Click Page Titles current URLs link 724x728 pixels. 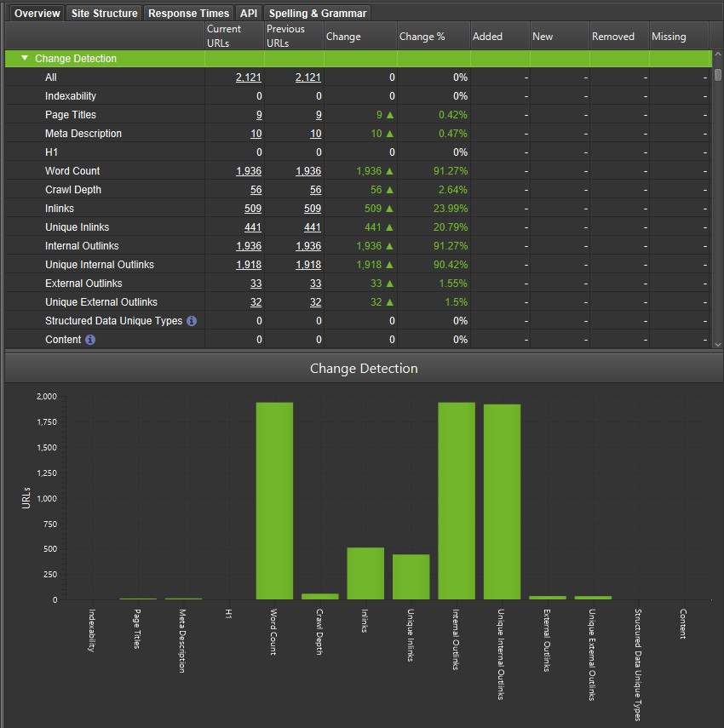(258, 115)
